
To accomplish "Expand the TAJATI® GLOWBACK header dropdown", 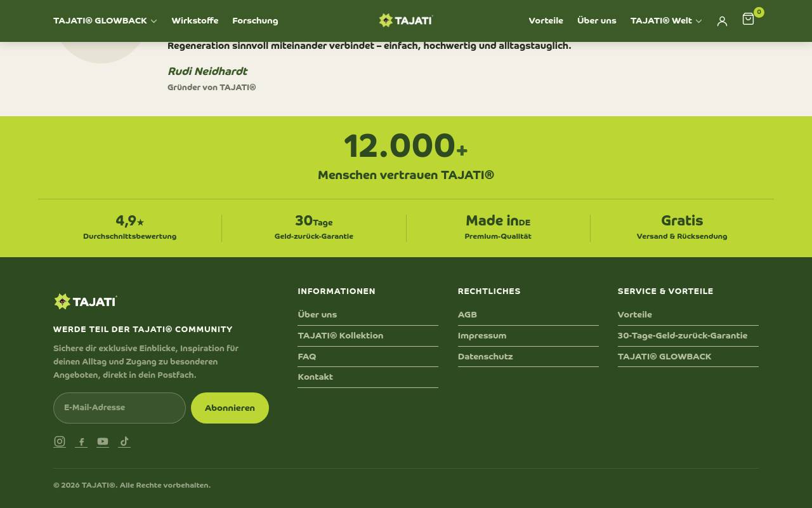I will (x=105, y=21).
